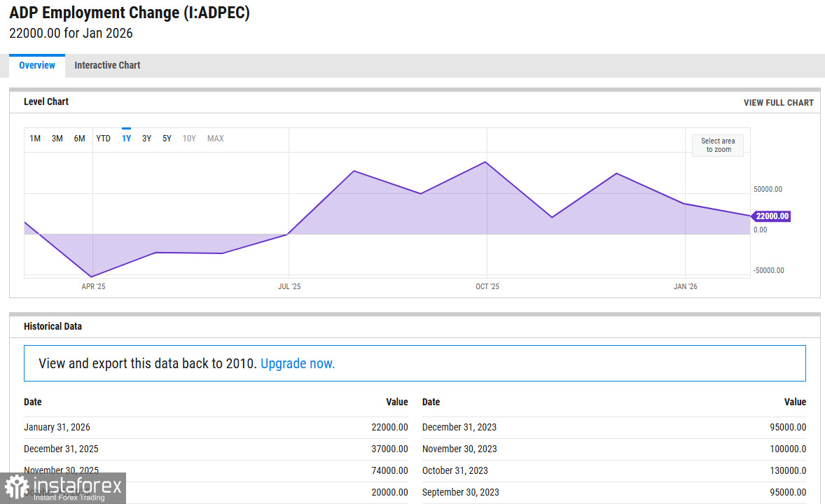Image resolution: width=825 pixels, height=504 pixels.
Task: Click the chart peak near OCT '25
Action: click(485, 162)
